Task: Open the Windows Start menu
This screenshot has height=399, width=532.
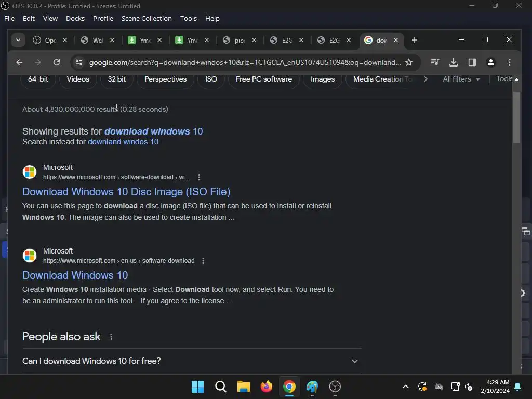Action: click(197, 387)
